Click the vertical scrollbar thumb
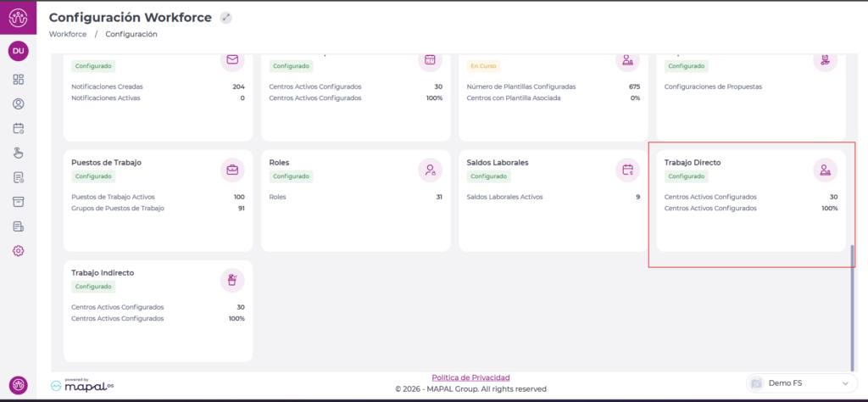The height and width of the screenshot is (402, 868). point(851,308)
